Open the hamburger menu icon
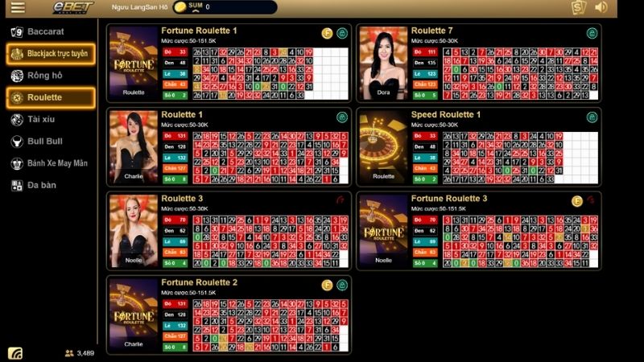 pyautogui.click(x=18, y=7)
